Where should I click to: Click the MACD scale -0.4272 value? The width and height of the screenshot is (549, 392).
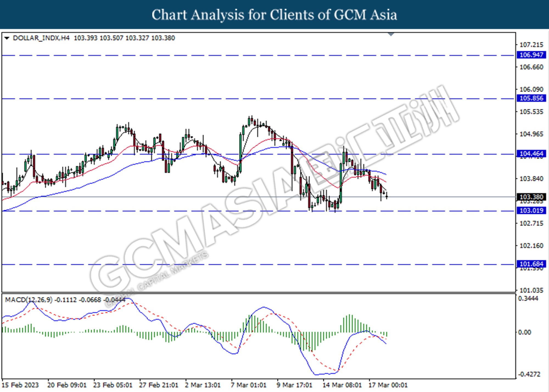tap(529, 374)
